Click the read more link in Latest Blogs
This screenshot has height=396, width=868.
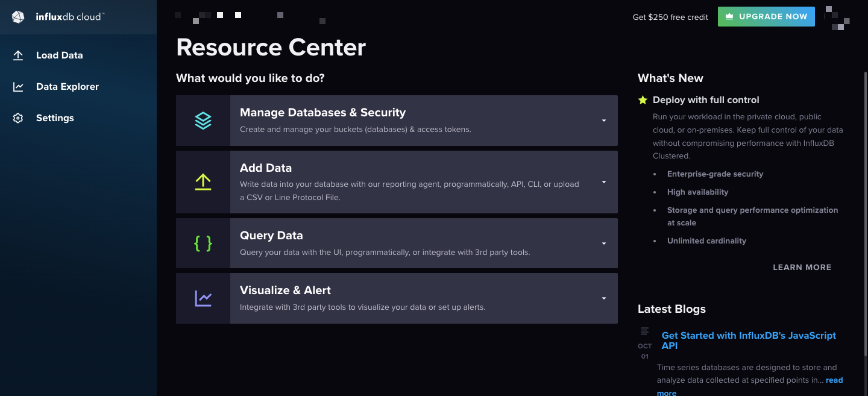point(834,380)
